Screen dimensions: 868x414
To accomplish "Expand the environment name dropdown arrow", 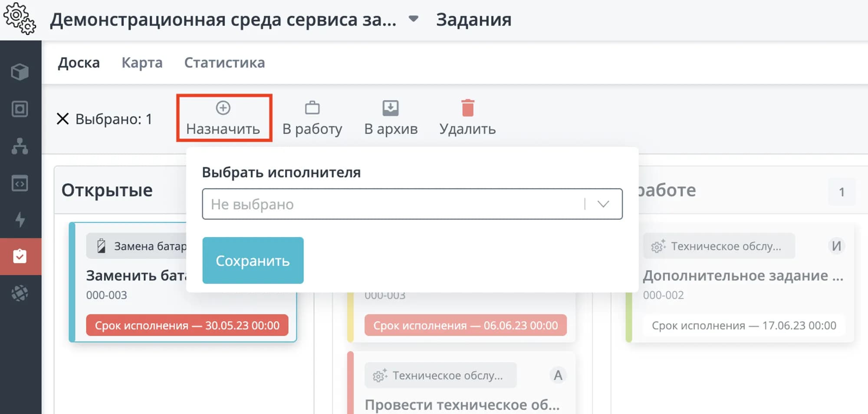I will point(414,19).
